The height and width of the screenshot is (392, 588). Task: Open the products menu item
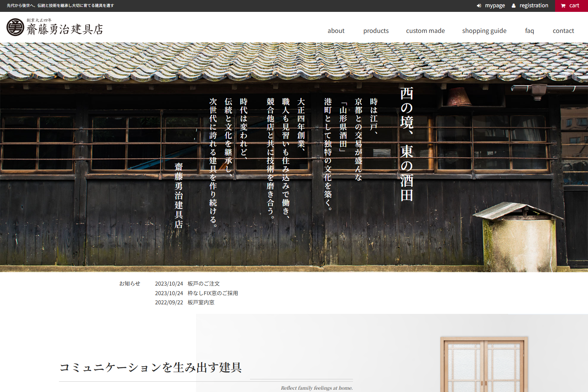[376, 31]
